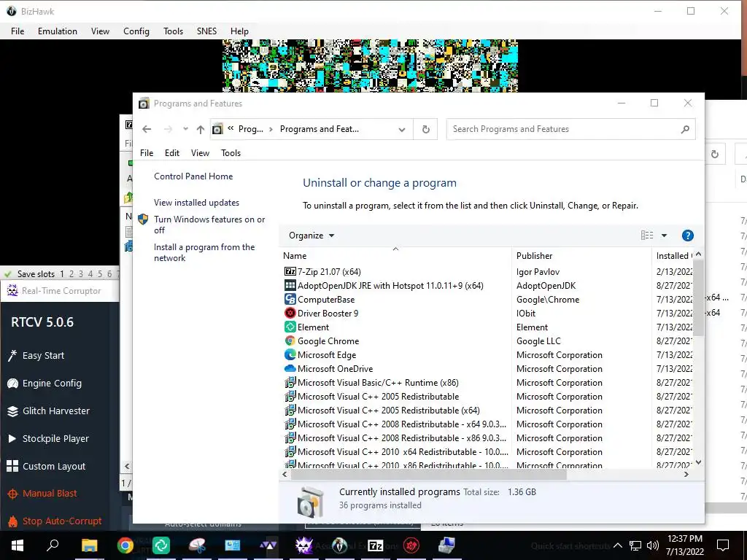Open BizHawk Tools menu
747x560 pixels.
[173, 31]
